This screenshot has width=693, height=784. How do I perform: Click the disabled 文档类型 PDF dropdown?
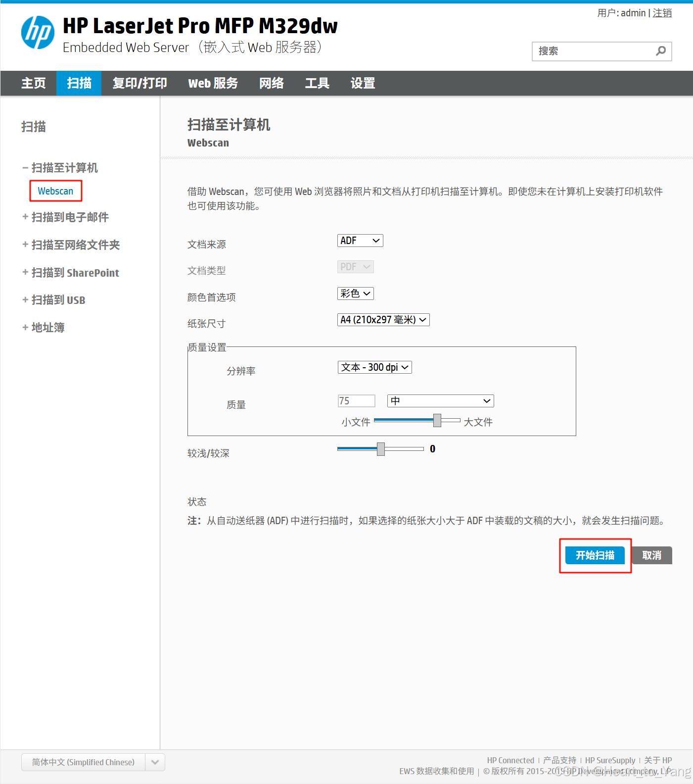pos(356,267)
